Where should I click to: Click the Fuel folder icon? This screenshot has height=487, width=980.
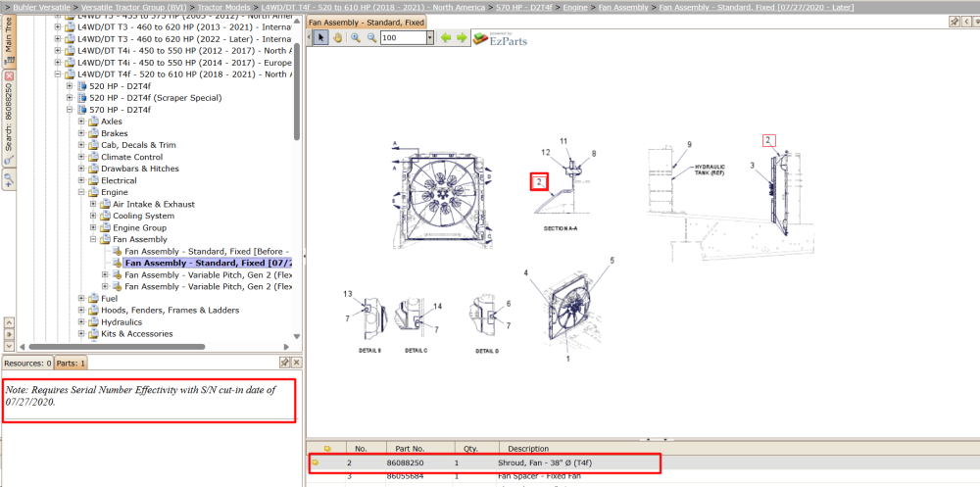click(94, 298)
